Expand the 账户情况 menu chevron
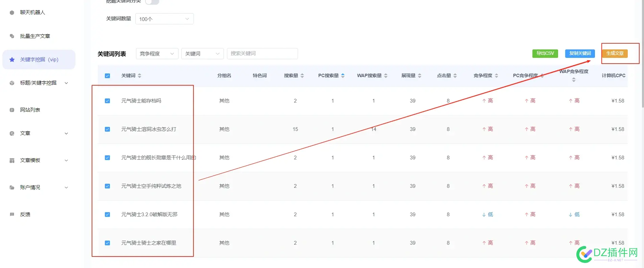This screenshot has width=644, height=268. 66,187
